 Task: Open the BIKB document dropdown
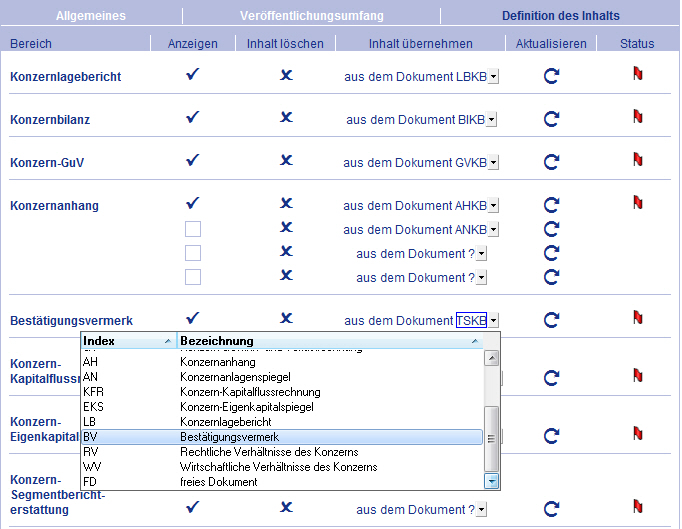tap(491, 120)
